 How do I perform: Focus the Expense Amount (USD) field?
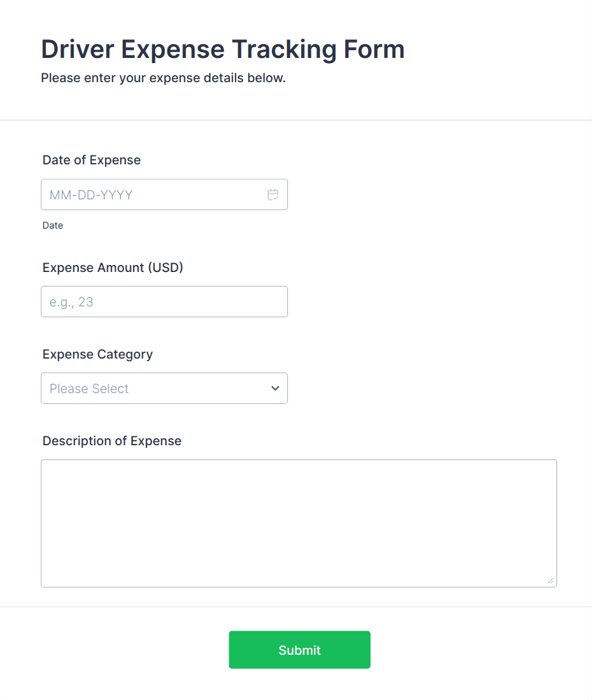[x=164, y=302]
